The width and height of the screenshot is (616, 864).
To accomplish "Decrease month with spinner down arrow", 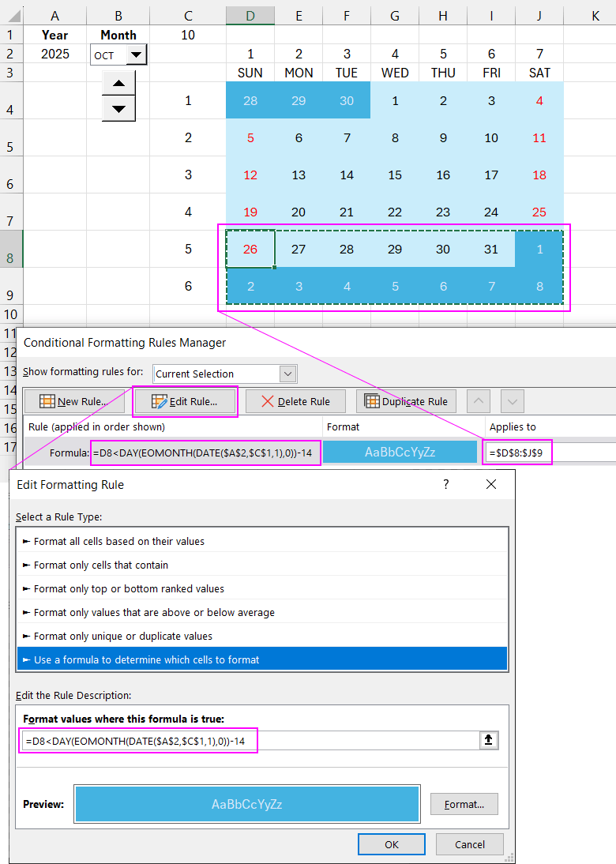I will tap(118, 108).
